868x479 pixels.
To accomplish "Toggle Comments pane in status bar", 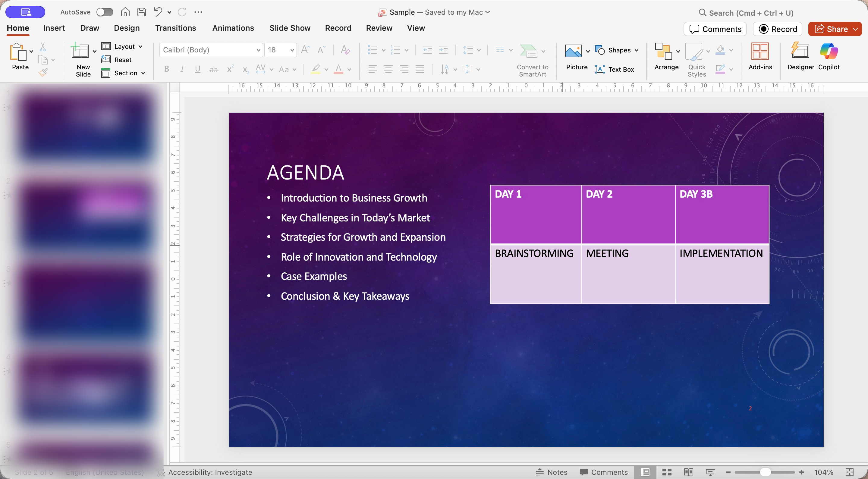I will (603, 472).
